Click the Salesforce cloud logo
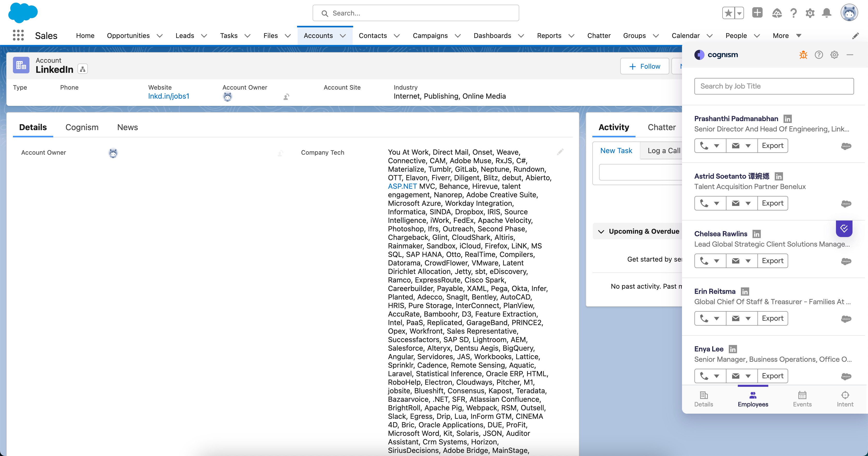Viewport: 868px width, 456px height. point(22,13)
